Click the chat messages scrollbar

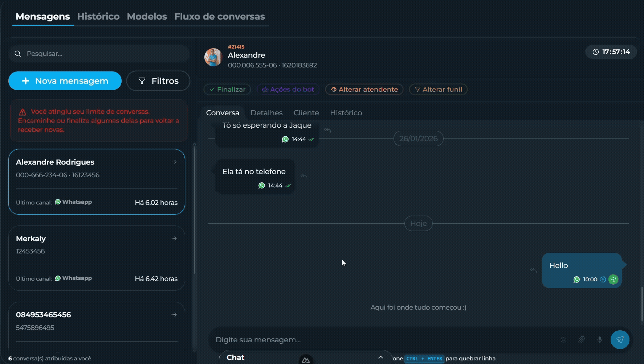click(642, 304)
